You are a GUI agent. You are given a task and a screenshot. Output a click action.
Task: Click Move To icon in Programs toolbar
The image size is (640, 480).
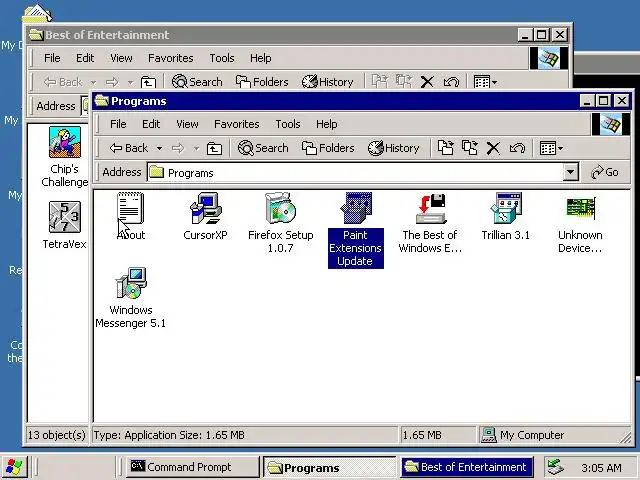[445, 148]
